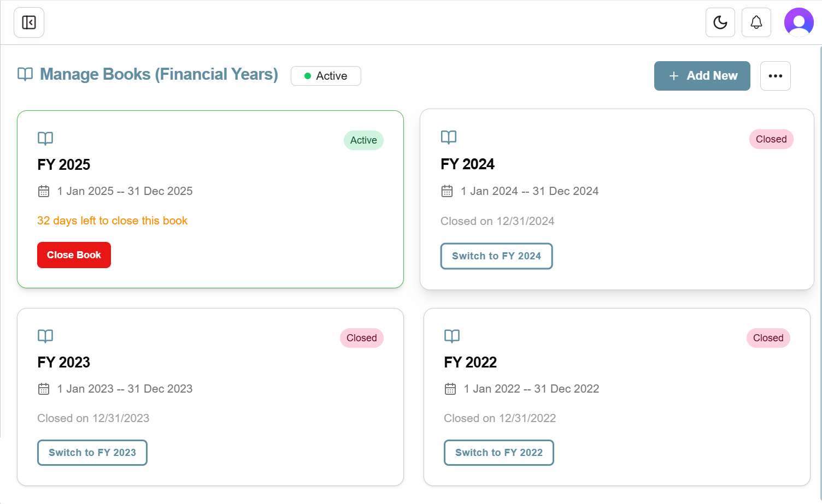822x504 pixels.
Task: Collapse the sidebar panel icon
Action: tap(29, 22)
